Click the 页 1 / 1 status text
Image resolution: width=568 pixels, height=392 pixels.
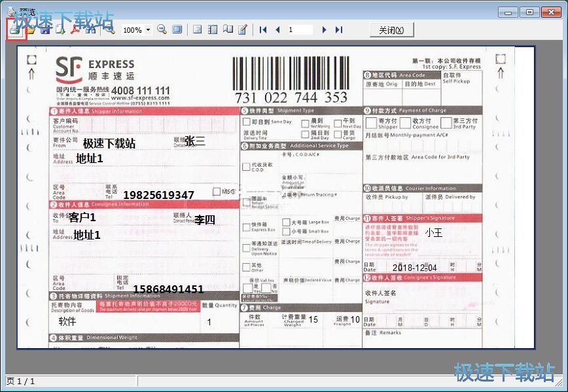point(21,381)
